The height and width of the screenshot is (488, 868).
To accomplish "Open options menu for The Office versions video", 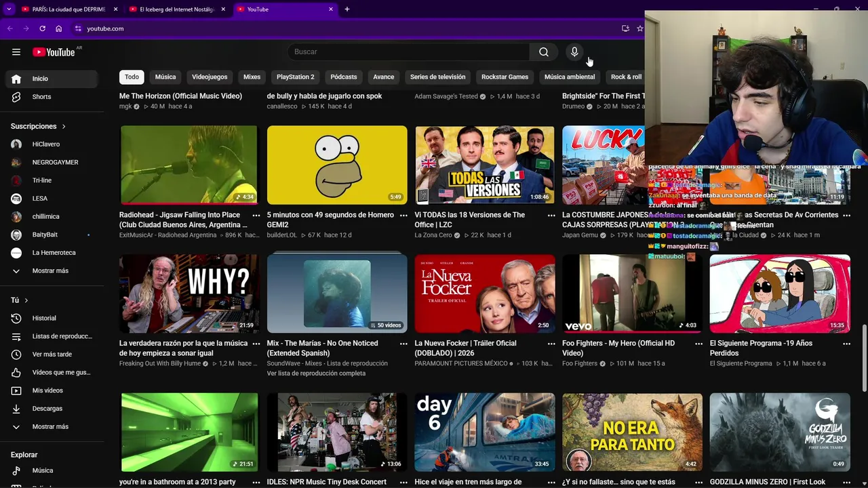I will coord(551,215).
